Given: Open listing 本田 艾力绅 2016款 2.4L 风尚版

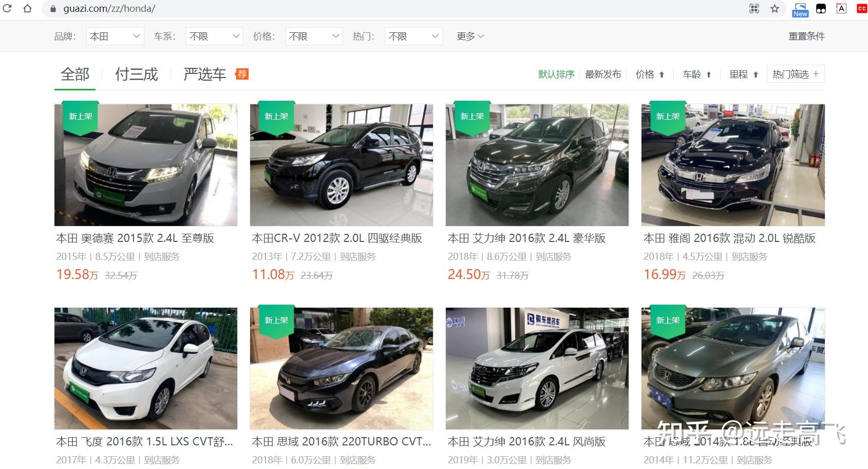Looking at the screenshot, I should pos(526,442).
